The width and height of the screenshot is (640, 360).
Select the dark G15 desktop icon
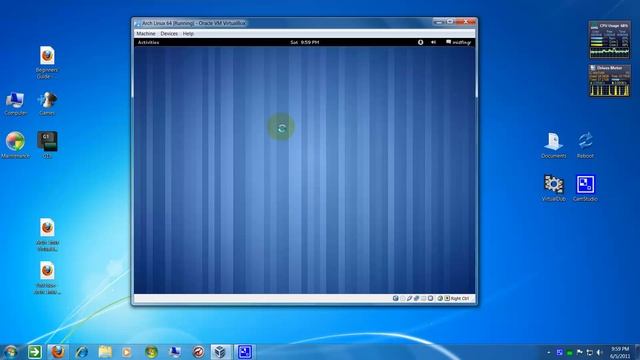pyautogui.click(x=47, y=145)
